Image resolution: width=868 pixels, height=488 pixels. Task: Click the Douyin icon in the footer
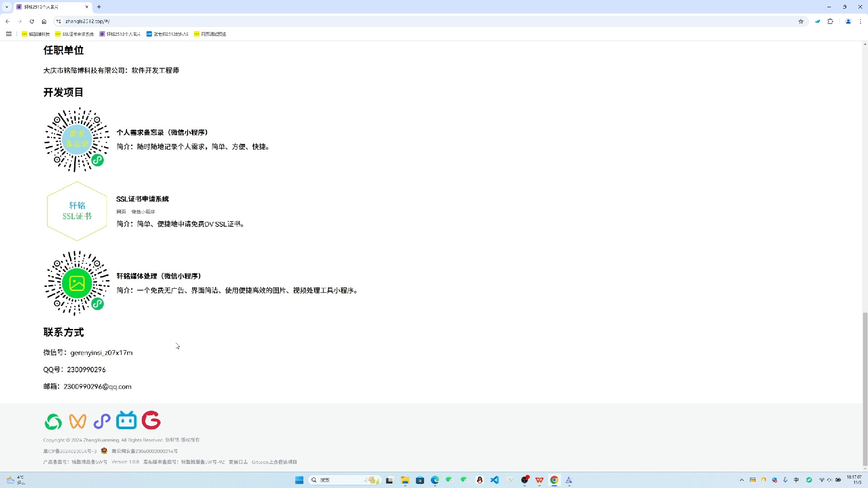point(102,421)
